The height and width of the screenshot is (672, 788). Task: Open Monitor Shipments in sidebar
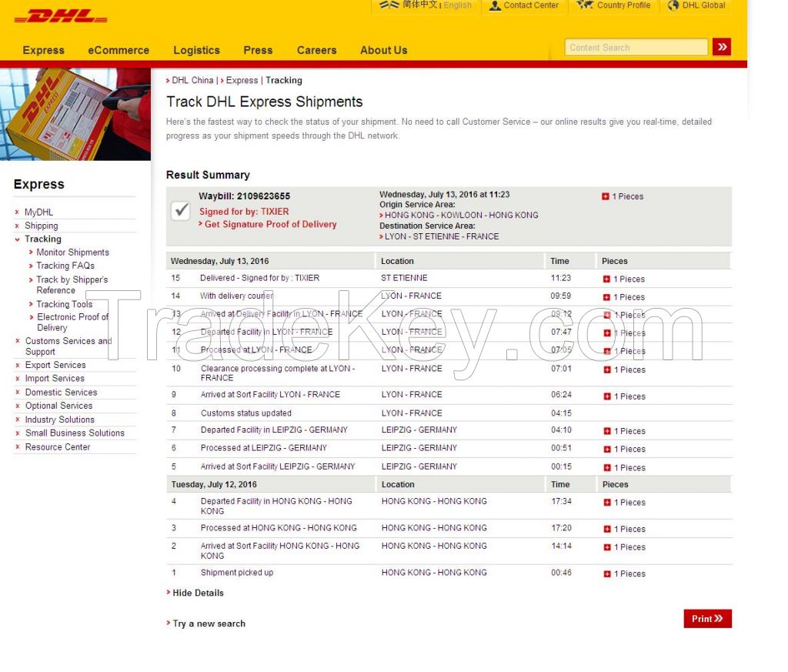coord(72,252)
